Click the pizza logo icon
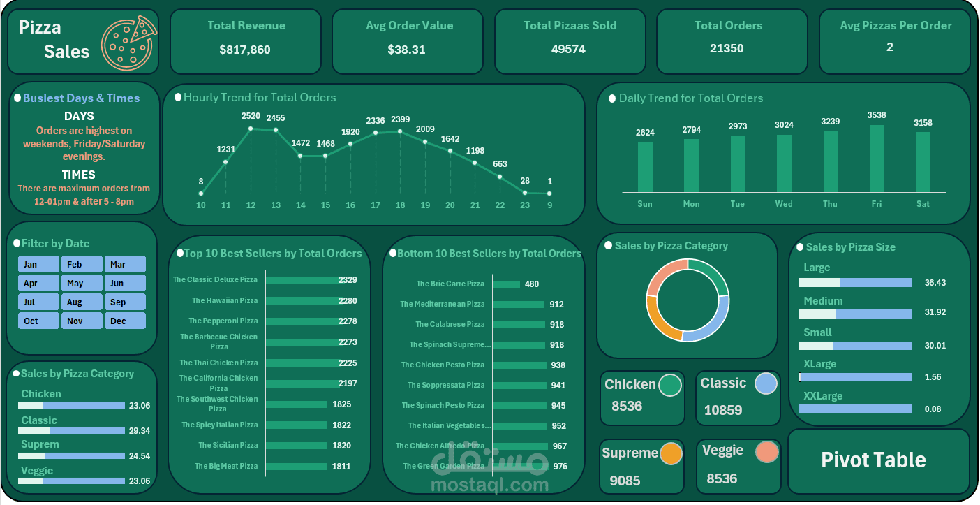980x505 pixels. pos(129,43)
